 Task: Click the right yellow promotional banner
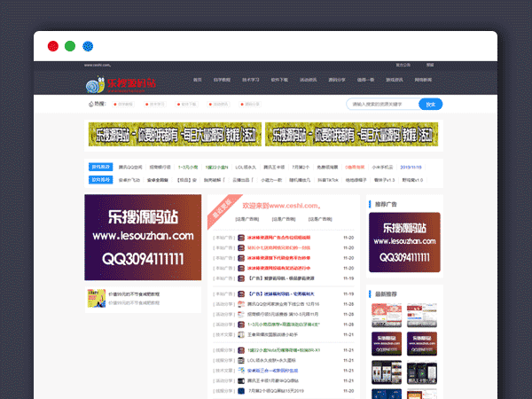354,137
